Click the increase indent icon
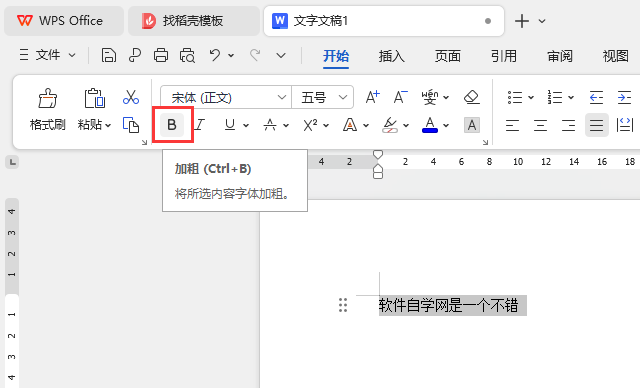640x388 pixels. point(624,98)
